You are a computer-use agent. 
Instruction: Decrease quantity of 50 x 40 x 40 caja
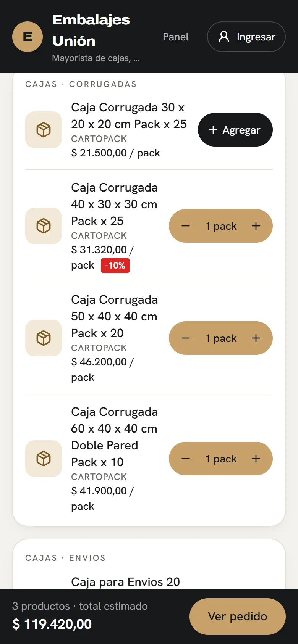tap(186, 338)
